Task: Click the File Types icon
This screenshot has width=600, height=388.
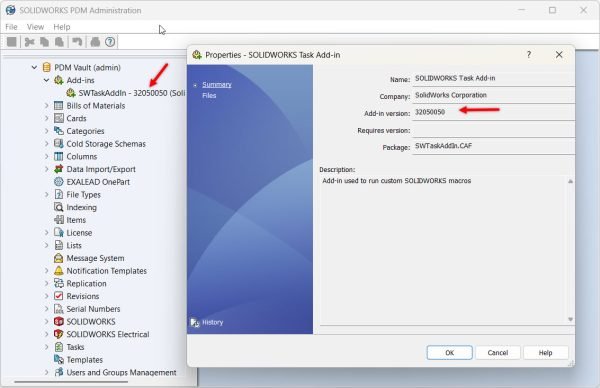Action: 59,194
